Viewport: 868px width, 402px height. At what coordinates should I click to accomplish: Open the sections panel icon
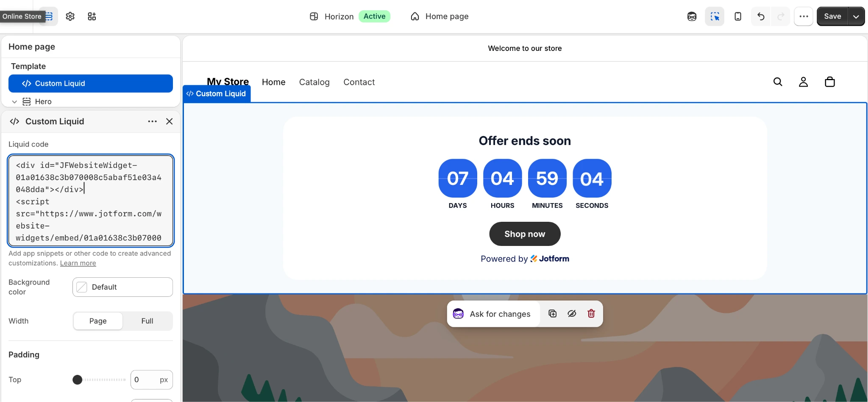pos(50,17)
